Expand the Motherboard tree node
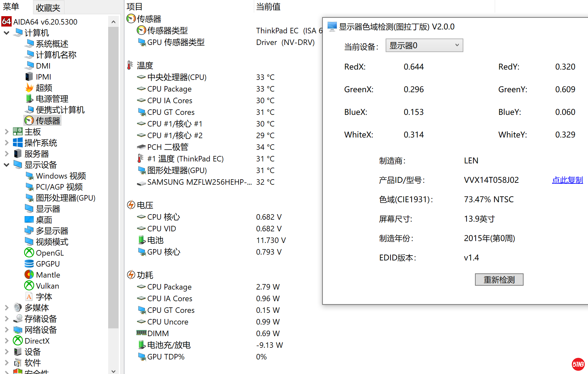Image resolution: width=588 pixels, height=374 pixels. [6, 132]
